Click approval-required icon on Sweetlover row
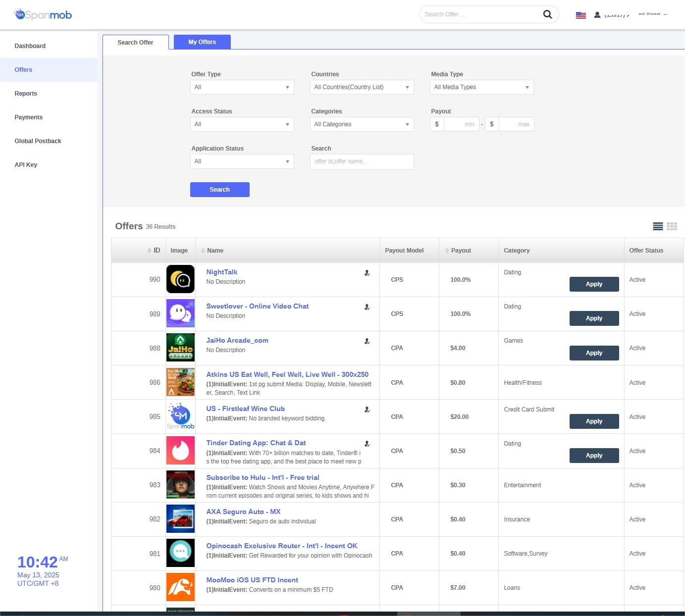Viewport: 685px width, 616px height. [367, 307]
